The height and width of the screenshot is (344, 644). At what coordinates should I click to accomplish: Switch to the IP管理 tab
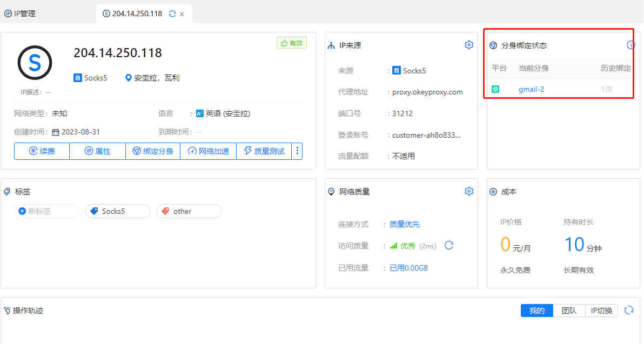click(21, 14)
